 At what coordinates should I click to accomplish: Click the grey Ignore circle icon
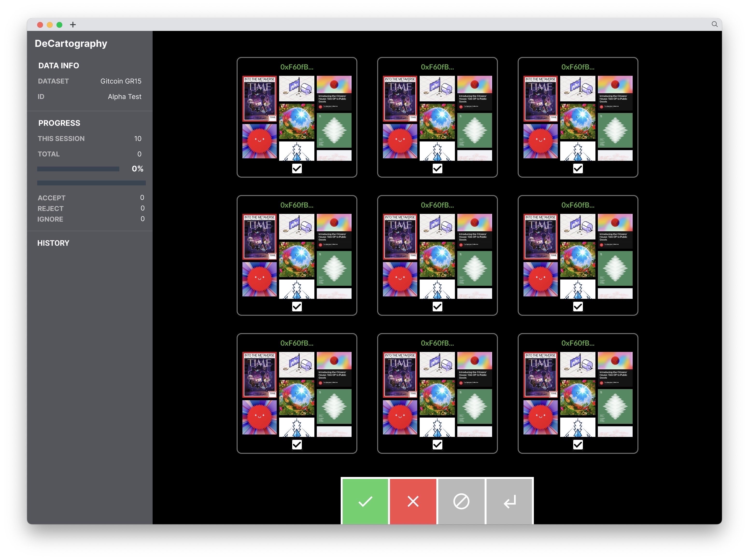tap(461, 501)
